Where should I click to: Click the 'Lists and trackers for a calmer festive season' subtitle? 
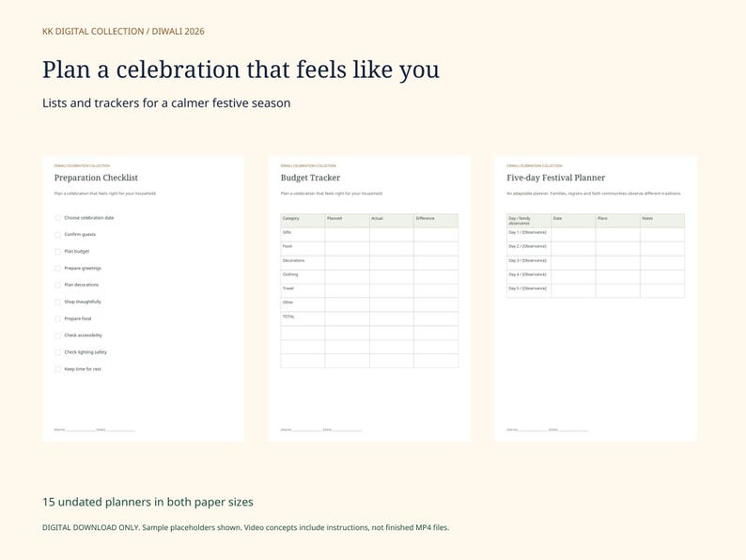point(166,103)
